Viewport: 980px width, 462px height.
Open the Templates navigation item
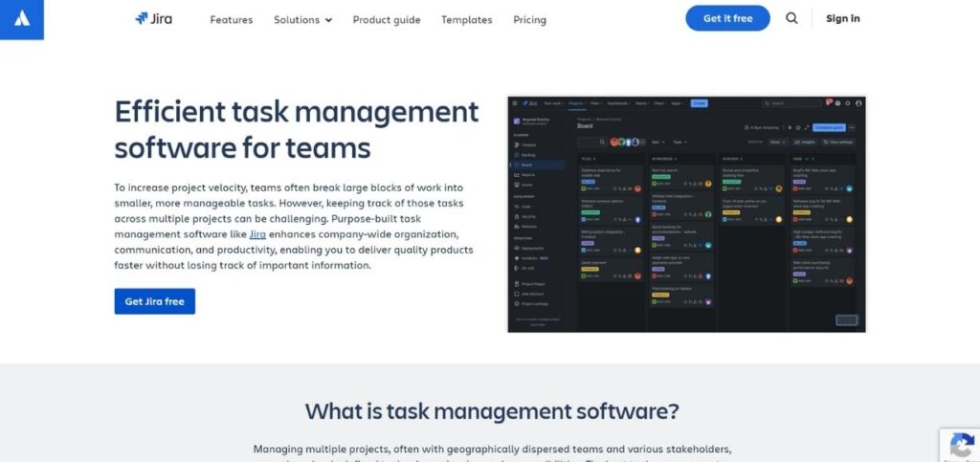point(466,20)
